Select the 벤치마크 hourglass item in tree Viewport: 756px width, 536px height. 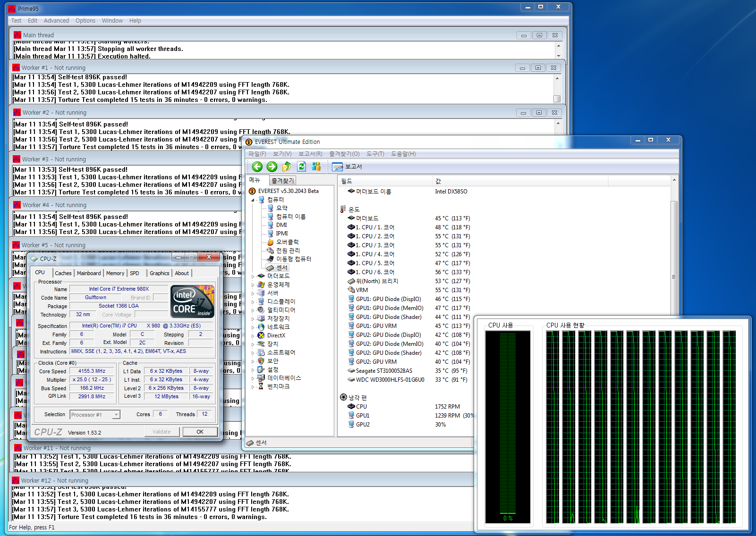[x=278, y=386]
